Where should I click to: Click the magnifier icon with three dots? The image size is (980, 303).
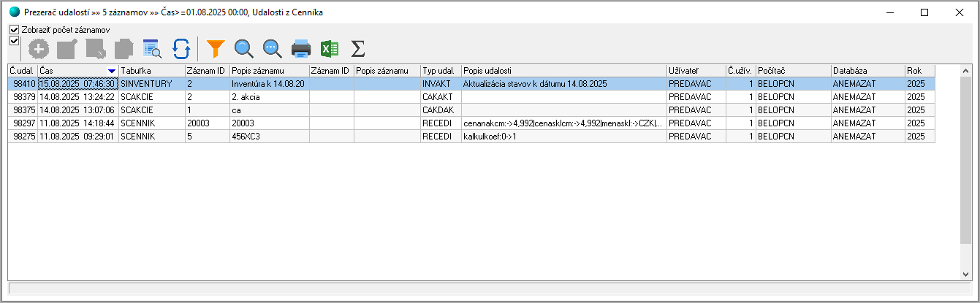point(273,49)
